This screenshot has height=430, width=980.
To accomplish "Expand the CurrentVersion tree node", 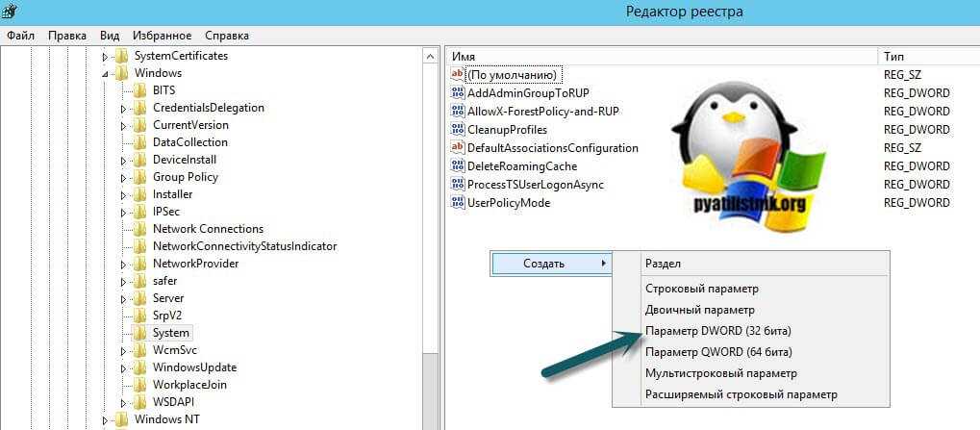I will pos(123,125).
